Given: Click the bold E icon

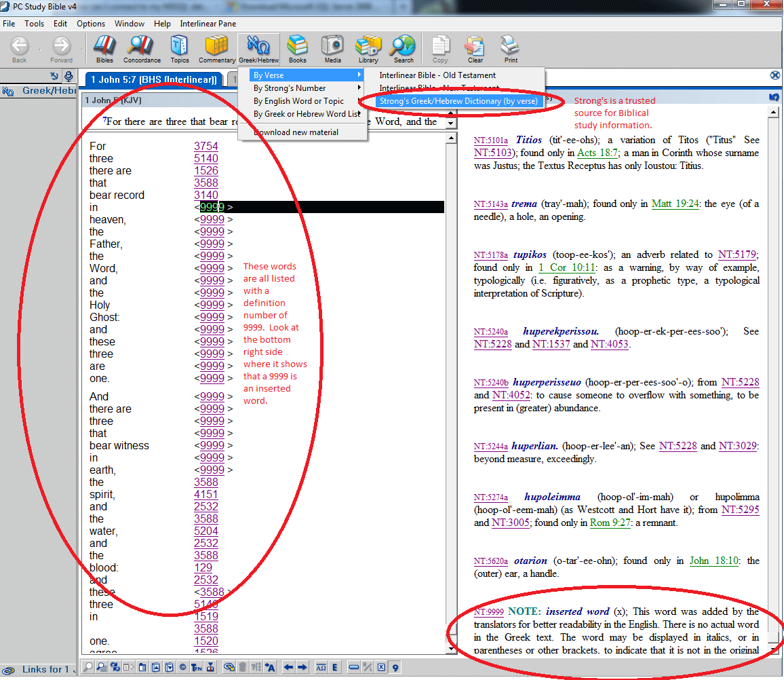Looking at the screenshot, I should pyautogui.click(x=334, y=667).
